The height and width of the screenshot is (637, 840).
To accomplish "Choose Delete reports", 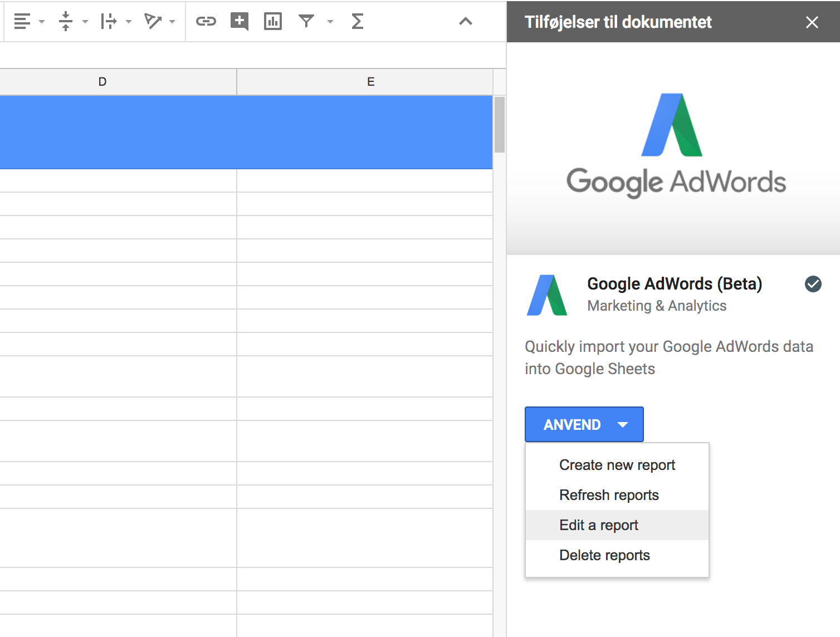I will [617, 555].
